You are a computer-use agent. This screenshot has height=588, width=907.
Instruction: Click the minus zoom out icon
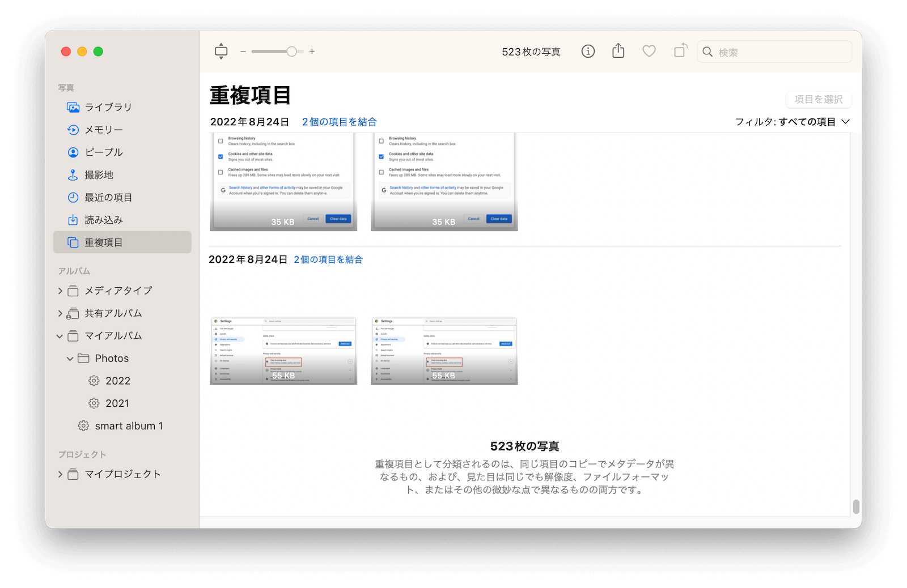tap(243, 52)
